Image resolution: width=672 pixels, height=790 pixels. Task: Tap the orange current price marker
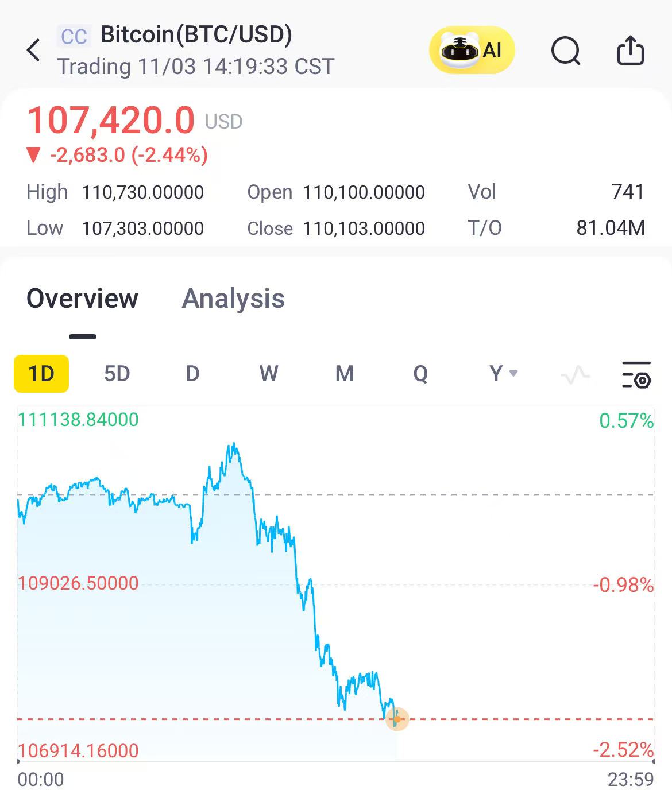[397, 719]
